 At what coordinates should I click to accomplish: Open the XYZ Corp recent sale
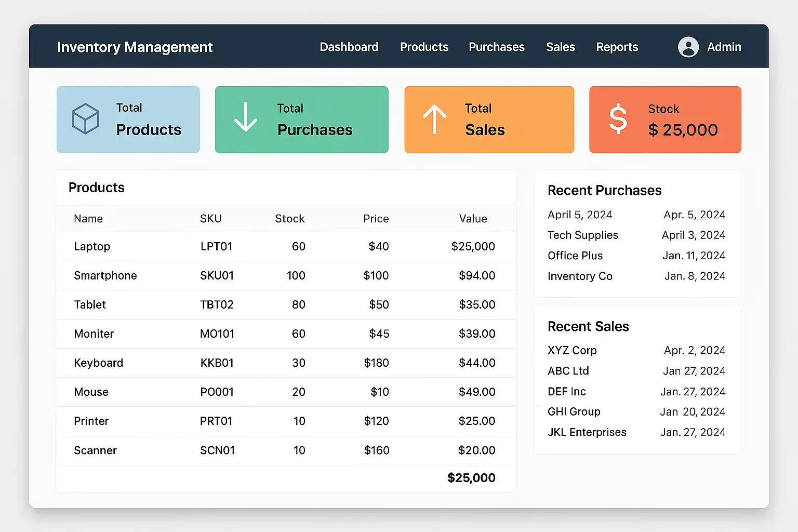click(572, 351)
